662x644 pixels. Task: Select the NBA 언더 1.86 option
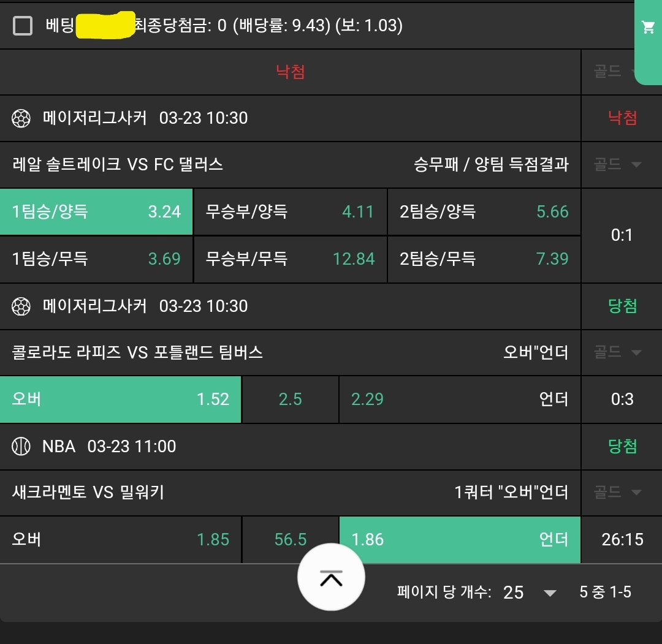click(x=460, y=540)
